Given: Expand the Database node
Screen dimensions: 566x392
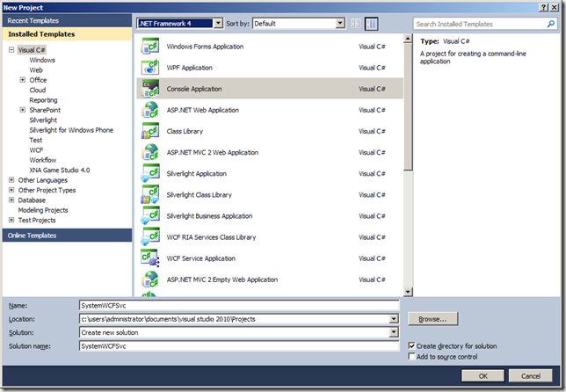Looking at the screenshot, I should point(11,200).
